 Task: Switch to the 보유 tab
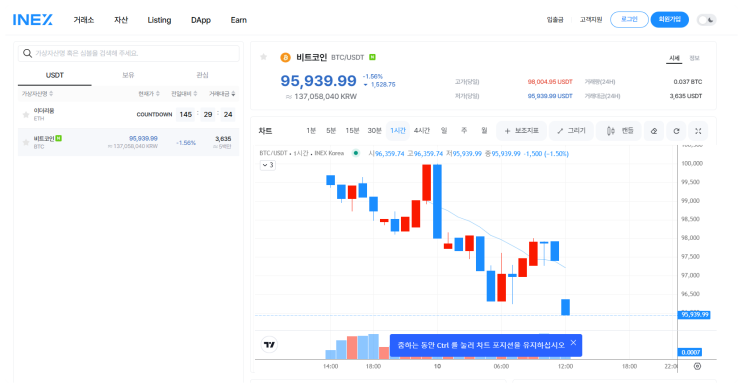click(128, 75)
